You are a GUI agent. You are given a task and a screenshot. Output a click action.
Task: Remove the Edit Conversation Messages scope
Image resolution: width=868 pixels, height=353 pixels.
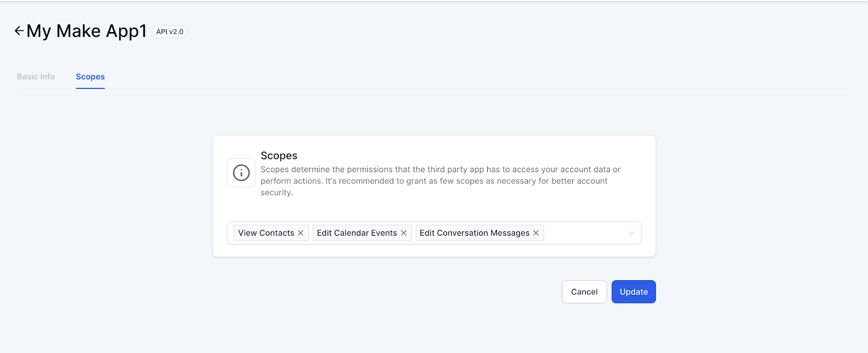click(536, 233)
